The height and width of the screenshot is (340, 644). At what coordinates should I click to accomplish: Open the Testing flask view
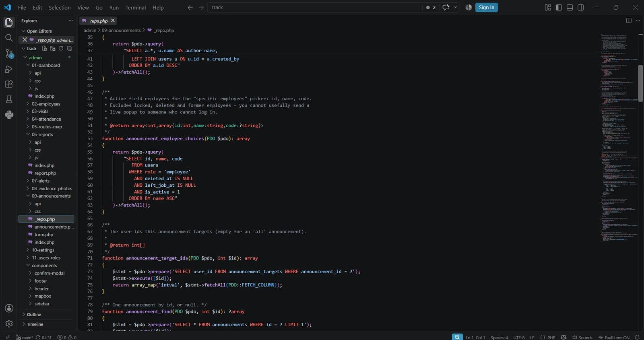click(9, 99)
